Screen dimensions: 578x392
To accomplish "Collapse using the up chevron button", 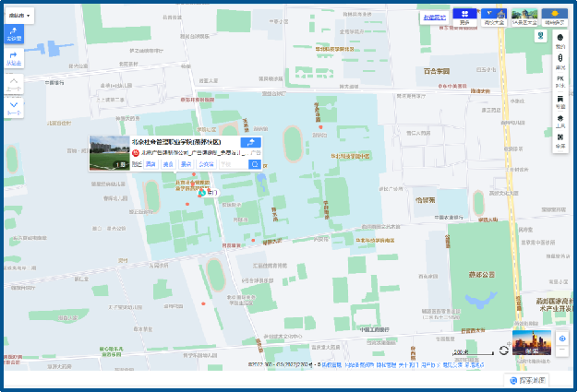I will 14,83.
